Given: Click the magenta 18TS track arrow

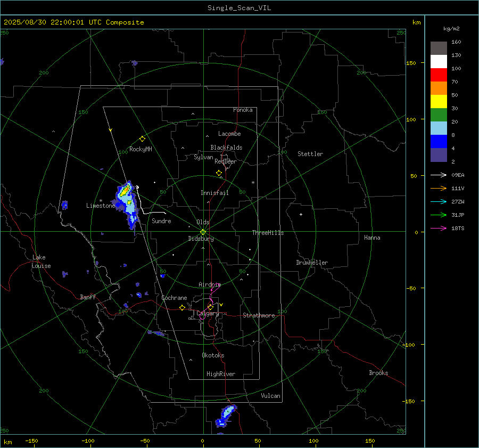Looking at the screenshot, I should coord(439,228).
